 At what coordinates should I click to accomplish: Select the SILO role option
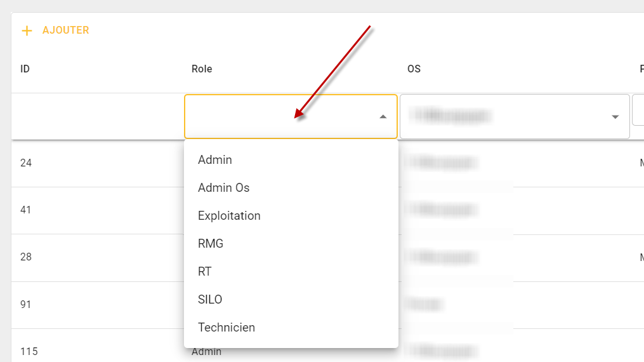click(210, 300)
